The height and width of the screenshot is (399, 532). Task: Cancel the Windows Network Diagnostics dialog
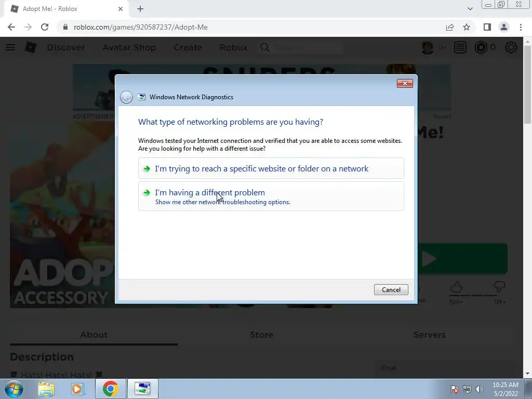391,289
